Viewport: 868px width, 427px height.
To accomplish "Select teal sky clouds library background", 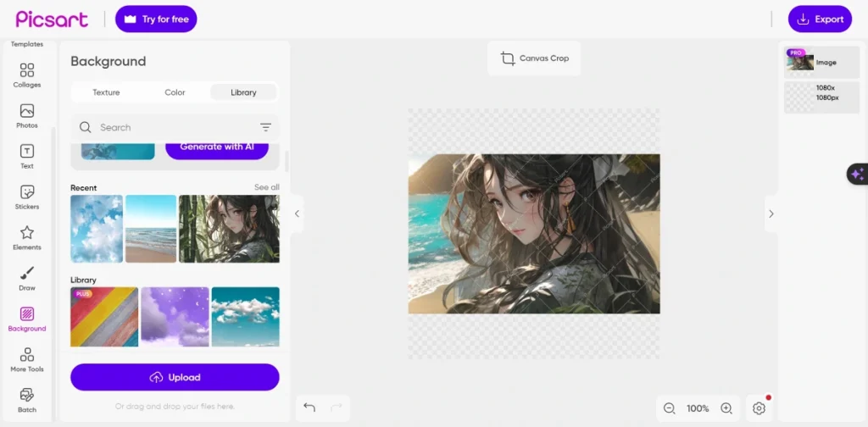I will (x=245, y=316).
